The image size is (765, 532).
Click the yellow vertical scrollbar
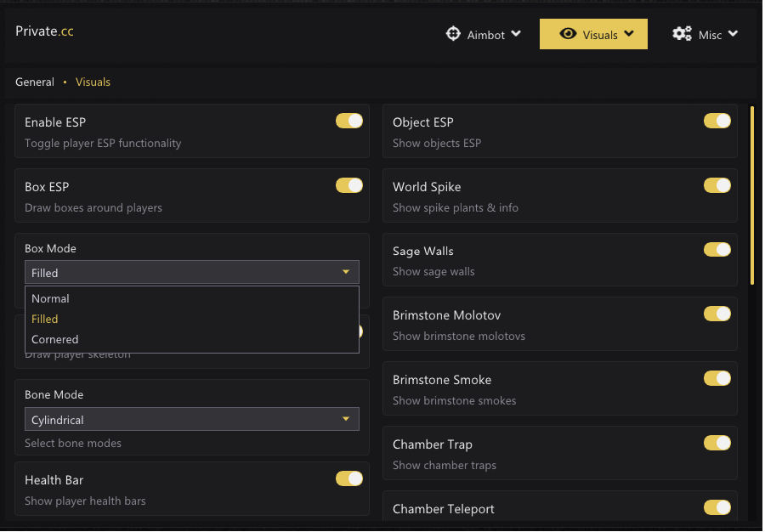click(x=752, y=194)
